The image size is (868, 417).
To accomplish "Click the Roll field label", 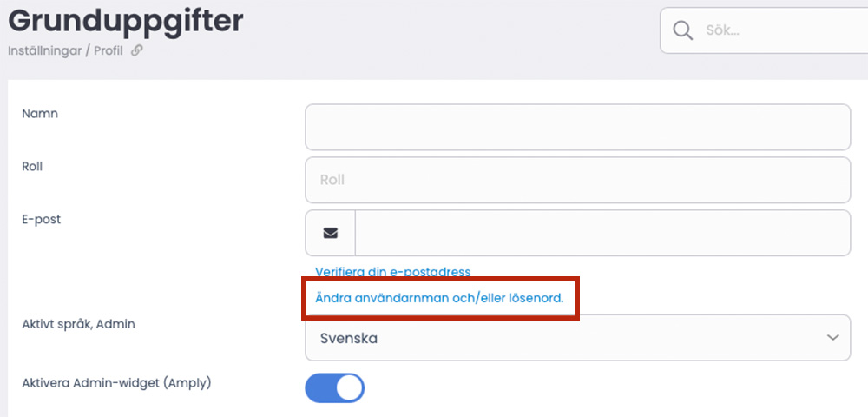I will click(32, 166).
